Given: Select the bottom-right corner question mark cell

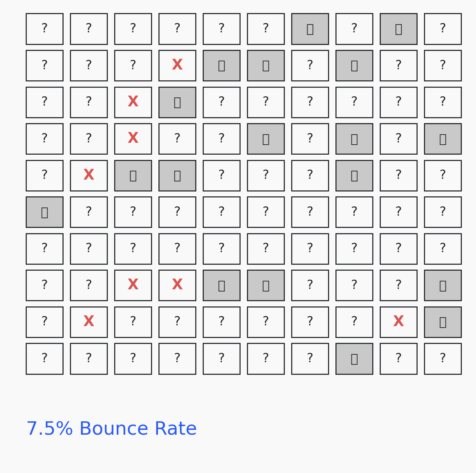Looking at the screenshot, I should click(443, 358).
